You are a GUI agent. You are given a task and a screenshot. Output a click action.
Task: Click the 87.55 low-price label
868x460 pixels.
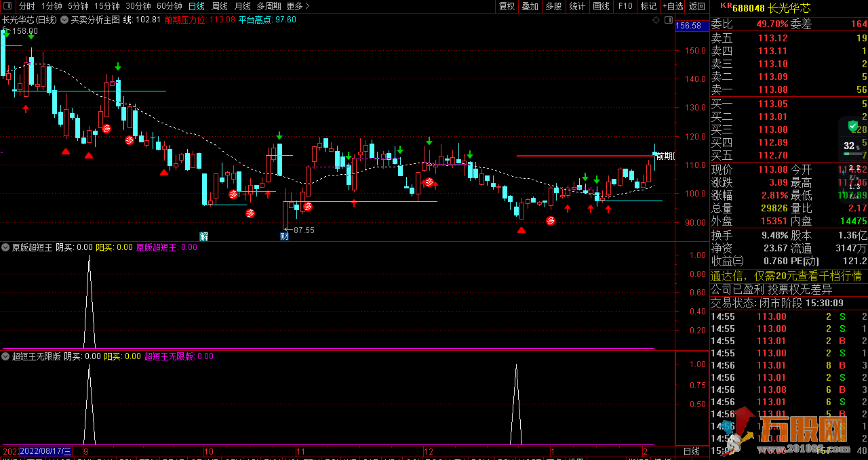click(303, 230)
